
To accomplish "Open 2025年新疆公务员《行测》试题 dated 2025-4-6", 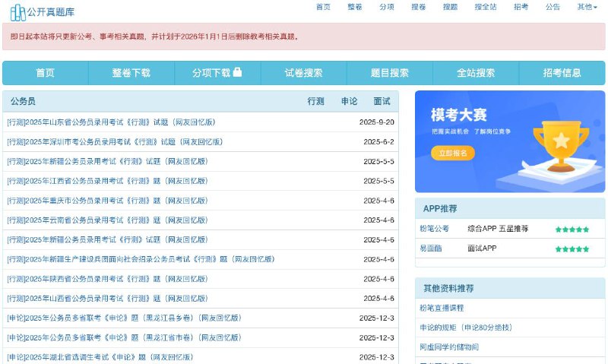I will [x=107, y=240].
